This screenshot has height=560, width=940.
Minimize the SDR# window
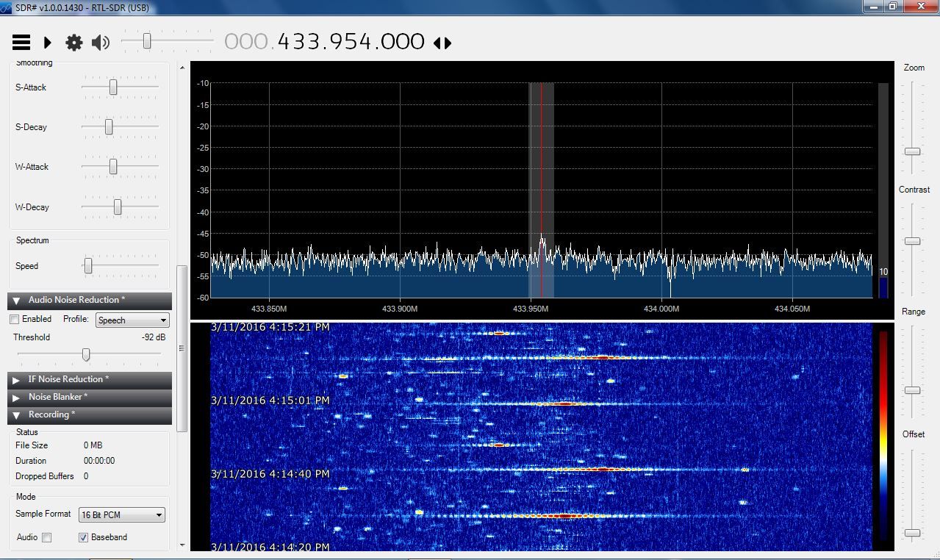click(x=872, y=6)
